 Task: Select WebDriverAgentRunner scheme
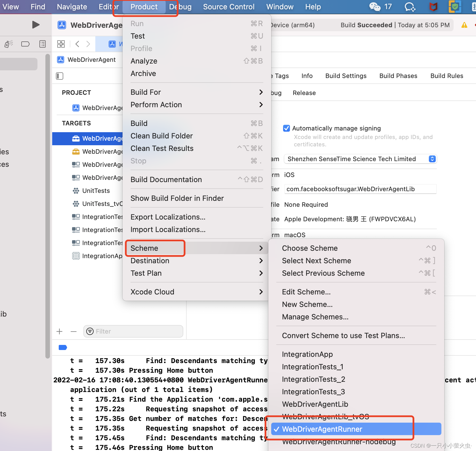pyautogui.click(x=356, y=429)
